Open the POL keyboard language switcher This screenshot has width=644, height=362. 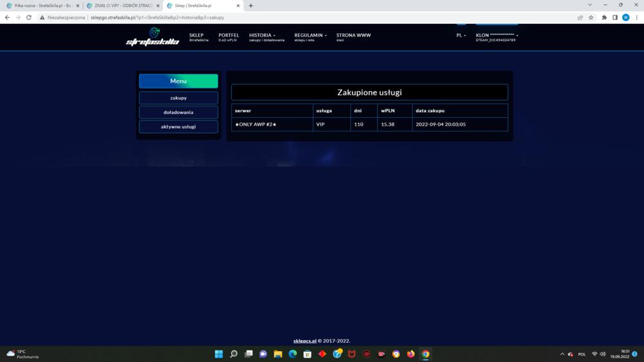582,354
